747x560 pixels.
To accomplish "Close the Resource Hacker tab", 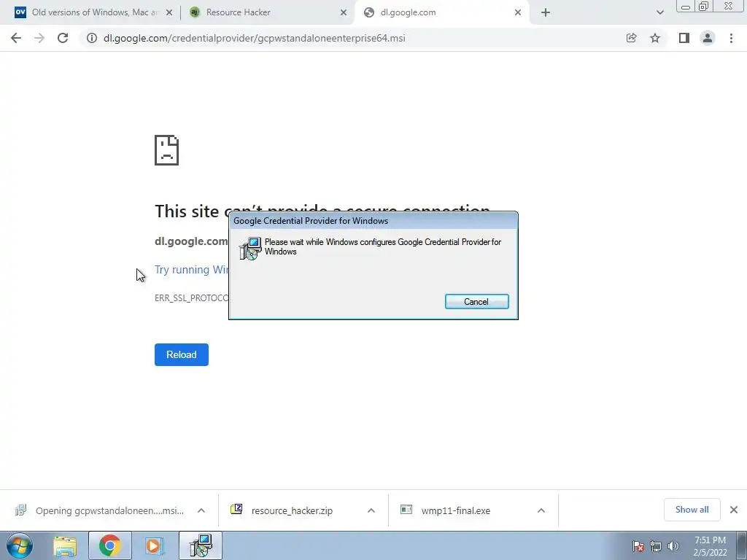I will (344, 13).
